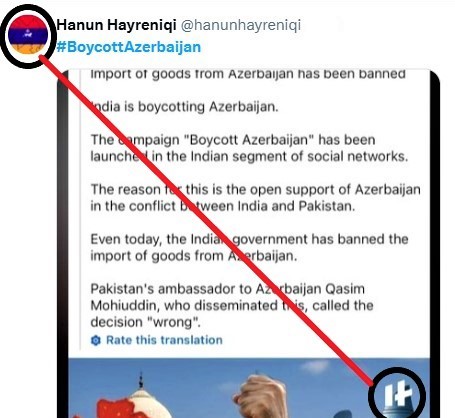Image resolution: width=455 pixels, height=418 pixels.
Task: Click the paragraph mentioning ambassador Qasim Mohiuddin
Action: click(x=232, y=305)
